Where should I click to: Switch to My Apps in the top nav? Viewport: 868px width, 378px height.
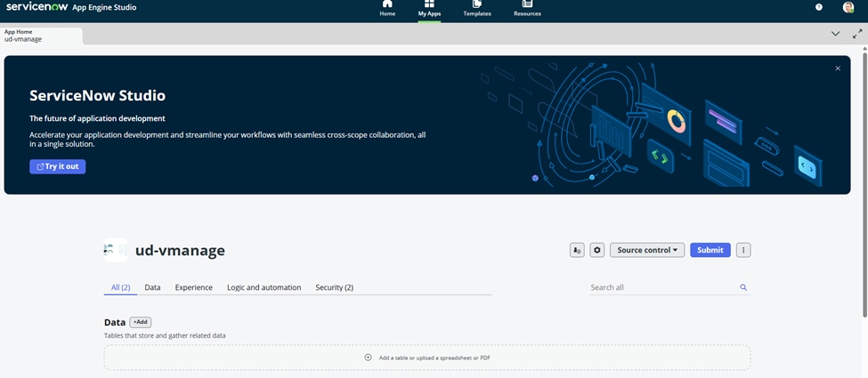pyautogui.click(x=430, y=9)
